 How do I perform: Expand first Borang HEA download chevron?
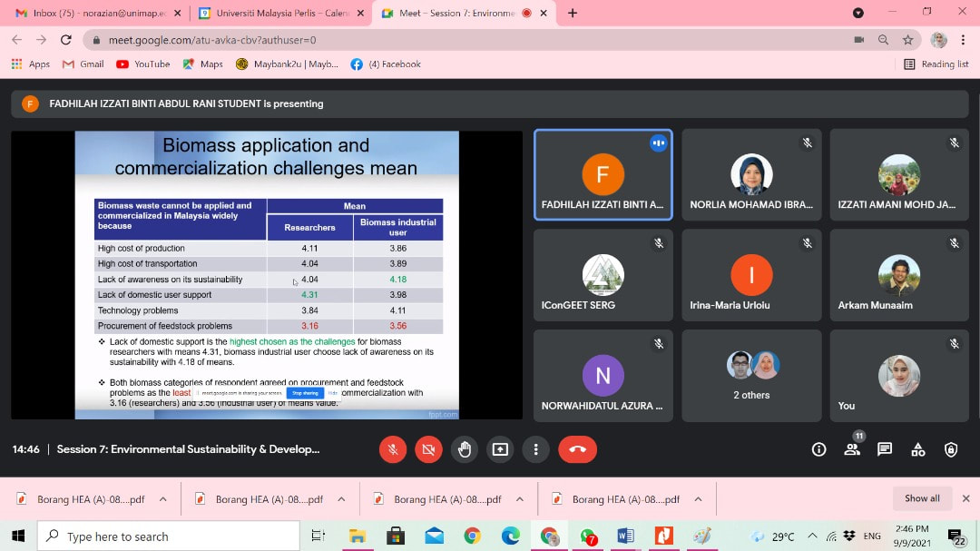pos(163,499)
